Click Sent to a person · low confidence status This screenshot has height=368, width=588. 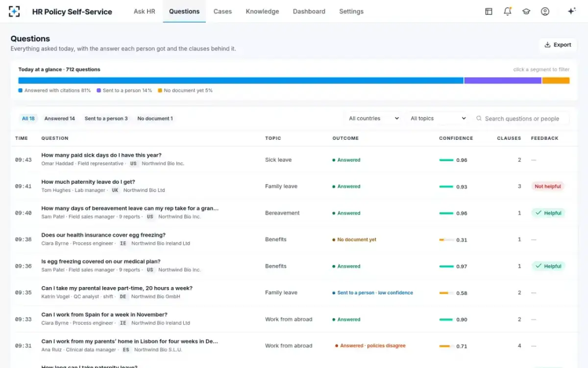click(x=373, y=292)
